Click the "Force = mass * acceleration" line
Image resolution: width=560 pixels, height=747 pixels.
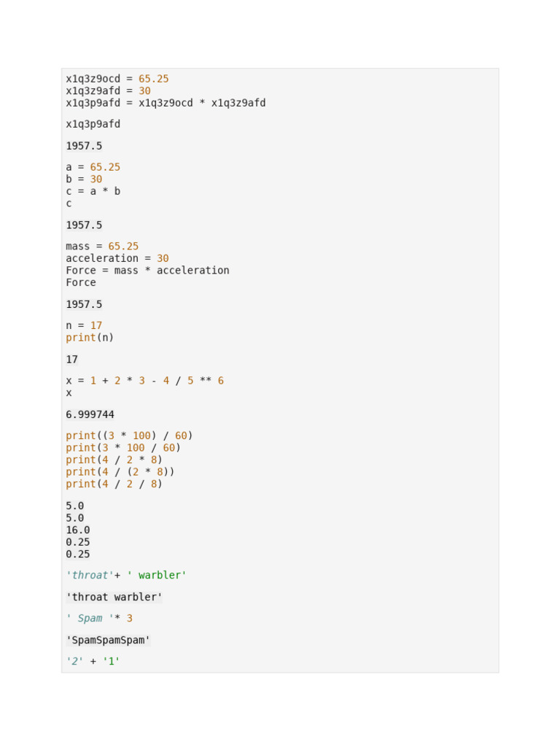pyautogui.click(x=147, y=271)
